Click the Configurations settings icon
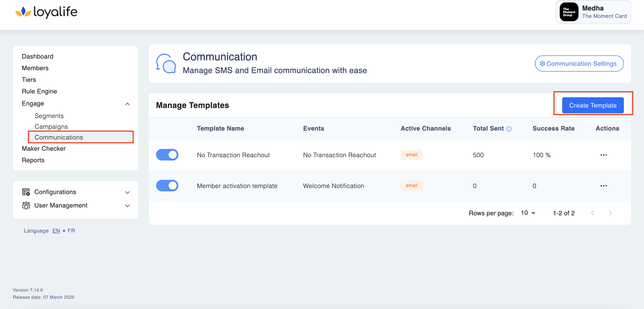Screen dimensions: 644x309 tap(26, 192)
